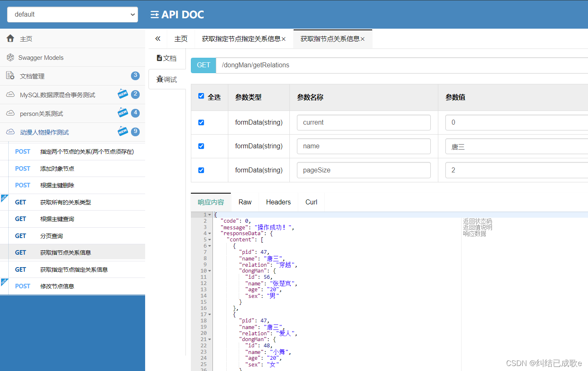Click the GET method button
Image resolution: width=588 pixels, height=371 pixels.
[203, 65]
